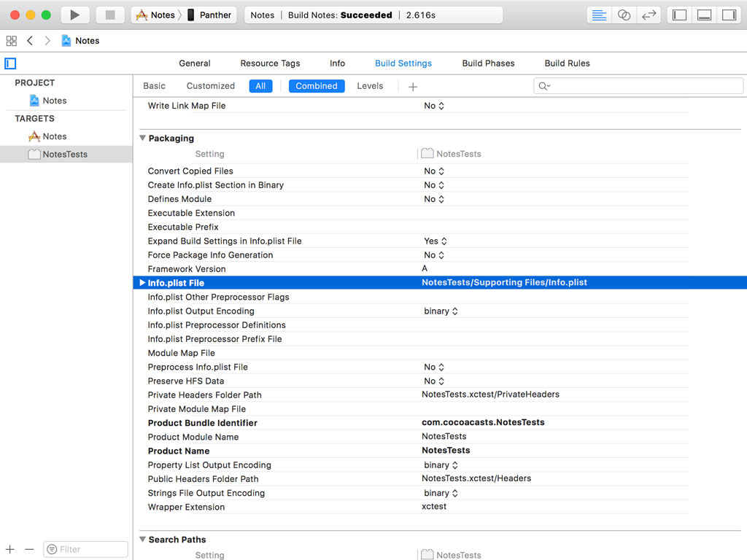The width and height of the screenshot is (747, 560).
Task: Select the NotesTests target
Action: [66, 155]
